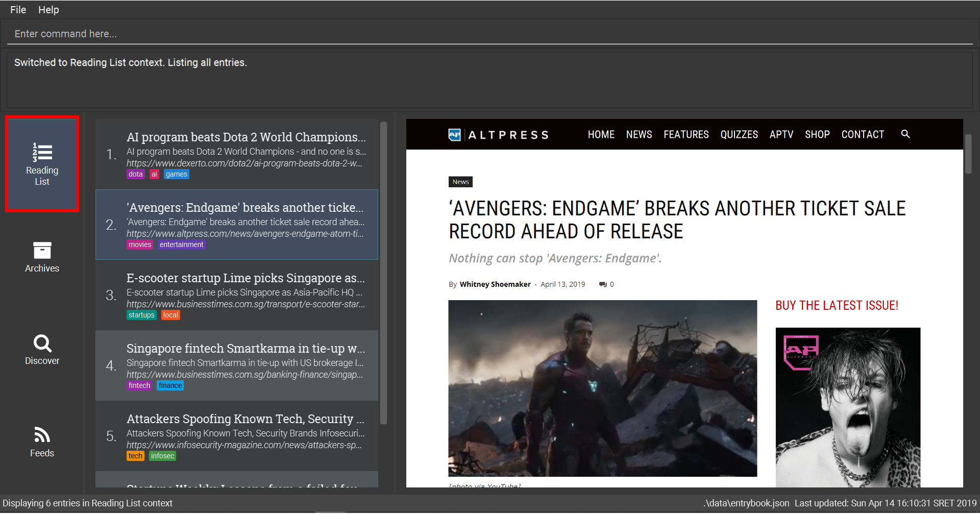Click the businesstimes transport URL in entry 3
This screenshot has width=980, height=514.
point(246,304)
